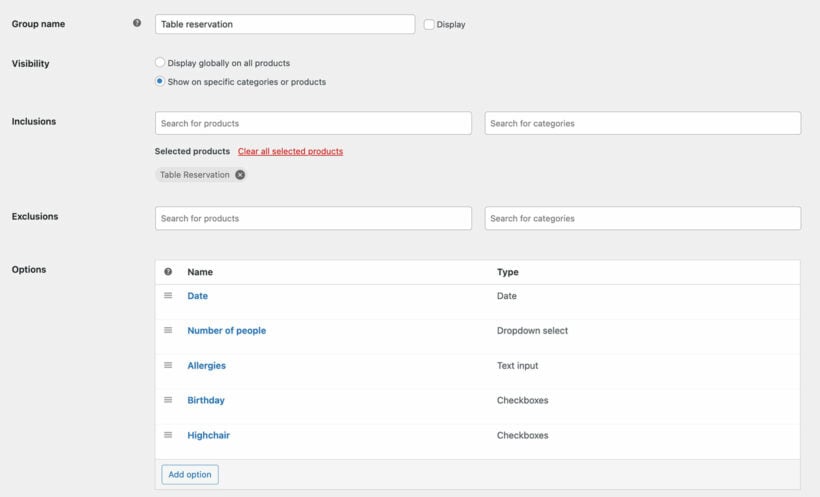The width and height of the screenshot is (820, 497).
Task: Grab the drag handle for Highchair row
Action: click(x=168, y=435)
